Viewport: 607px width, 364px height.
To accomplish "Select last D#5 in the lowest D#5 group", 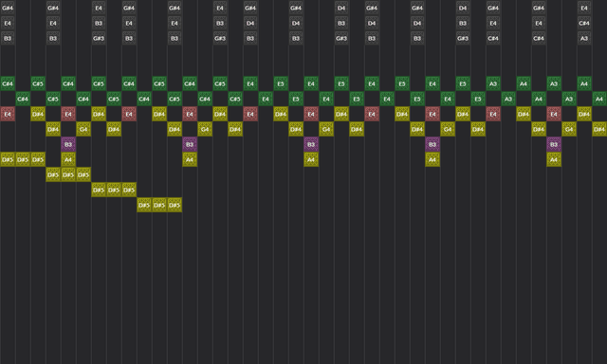I will (x=175, y=205).
